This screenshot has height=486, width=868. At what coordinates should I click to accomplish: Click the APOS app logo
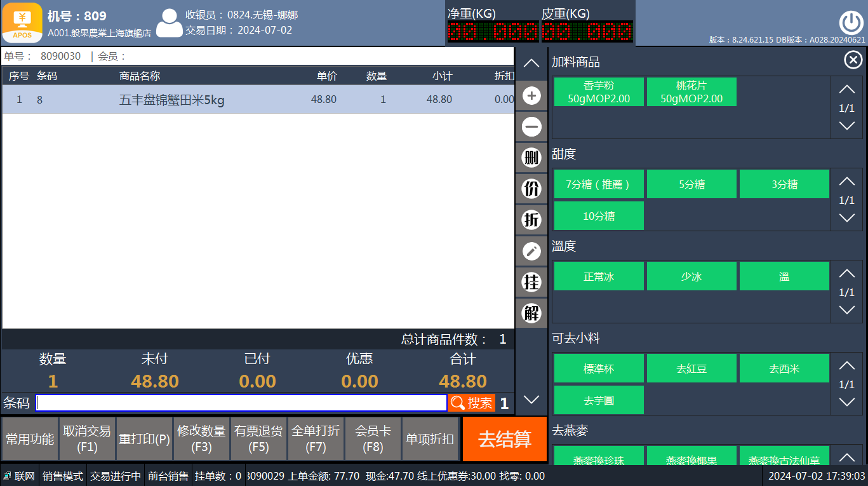pos(23,23)
